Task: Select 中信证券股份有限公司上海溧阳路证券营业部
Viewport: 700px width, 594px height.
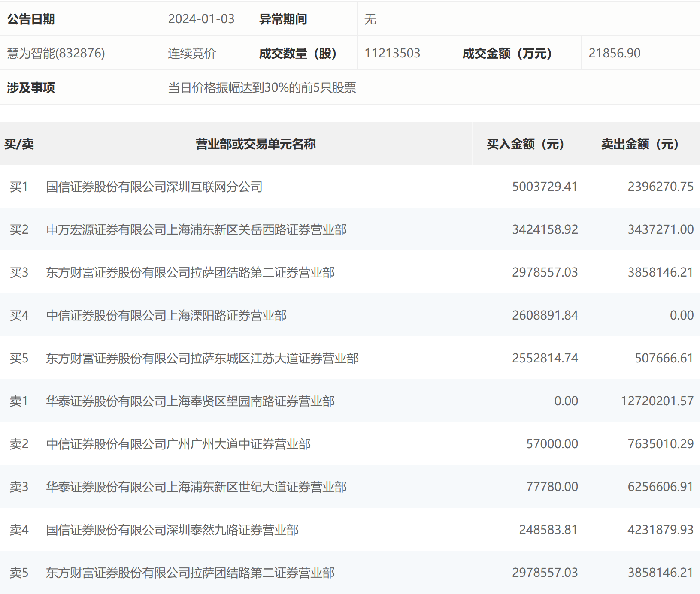Action: click(x=166, y=315)
